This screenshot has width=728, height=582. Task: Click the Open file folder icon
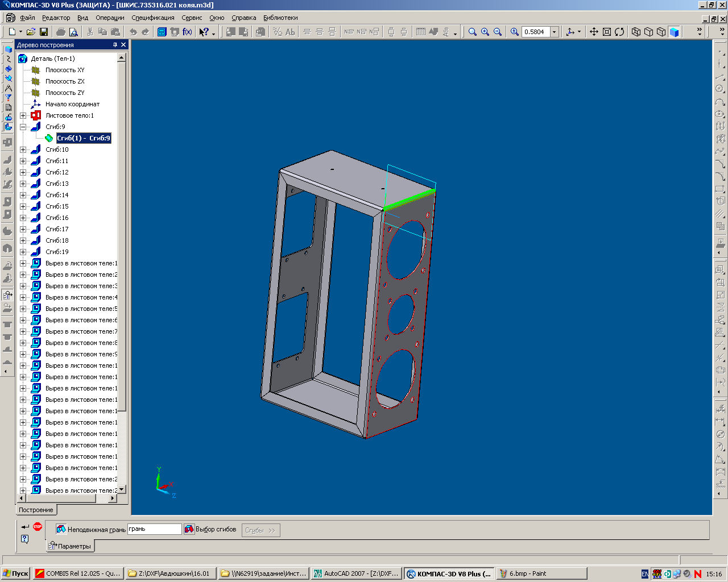point(31,32)
